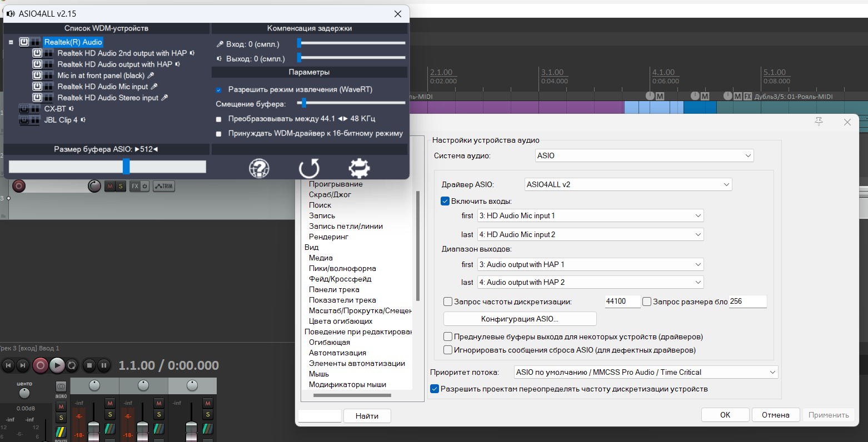
Task: Jump to project end in transport
Action: (23, 365)
